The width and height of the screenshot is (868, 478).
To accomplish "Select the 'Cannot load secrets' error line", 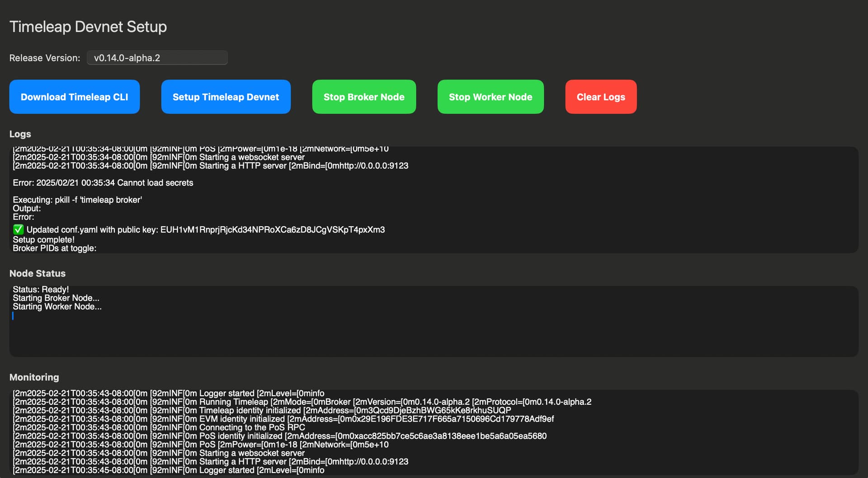I will 103,183.
